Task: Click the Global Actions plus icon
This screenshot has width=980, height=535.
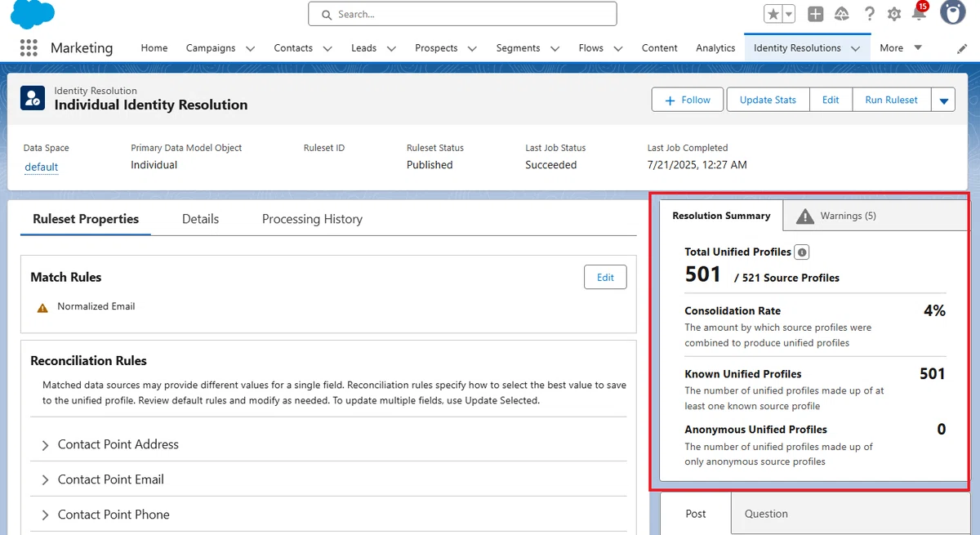Action: point(815,14)
